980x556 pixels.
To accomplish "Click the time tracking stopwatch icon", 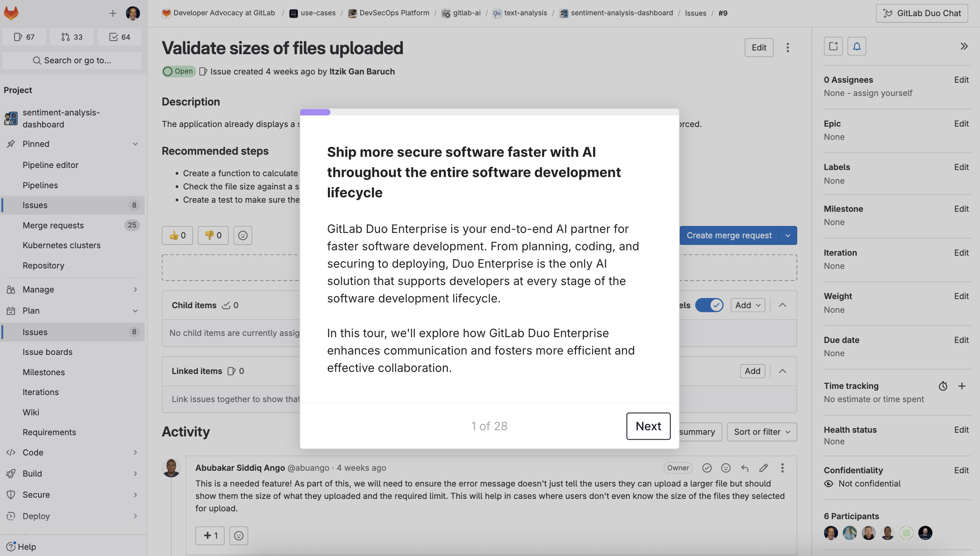I will tap(943, 386).
